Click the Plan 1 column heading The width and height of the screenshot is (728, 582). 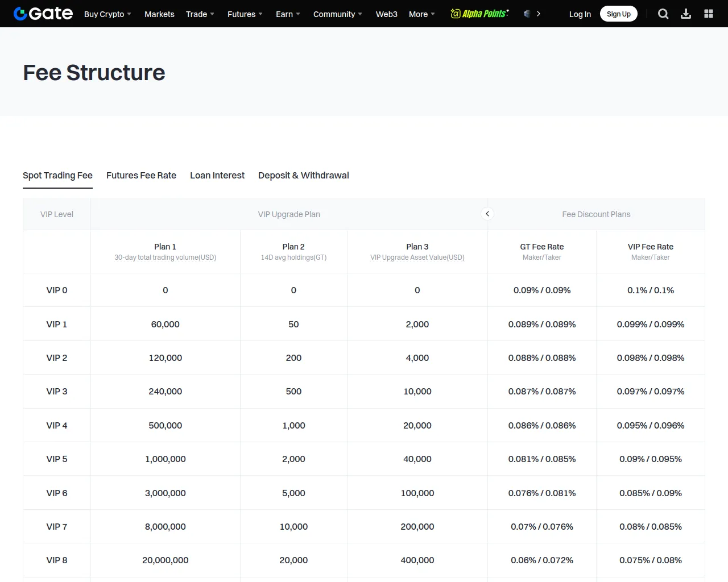click(x=166, y=247)
